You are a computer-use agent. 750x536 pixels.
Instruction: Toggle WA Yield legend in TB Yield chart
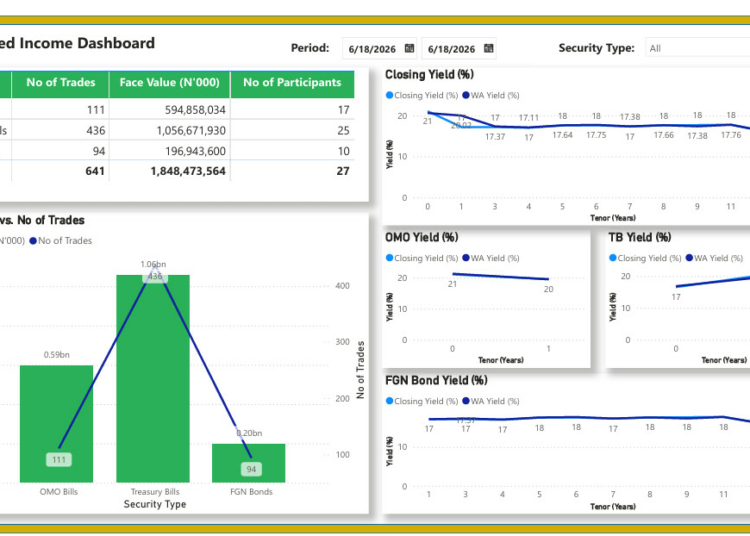[714, 258]
